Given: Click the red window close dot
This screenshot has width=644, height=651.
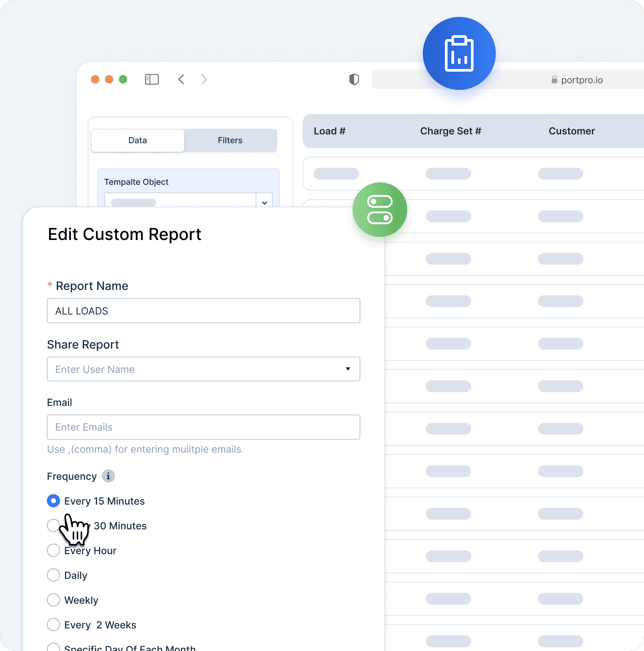Looking at the screenshot, I should point(95,79).
